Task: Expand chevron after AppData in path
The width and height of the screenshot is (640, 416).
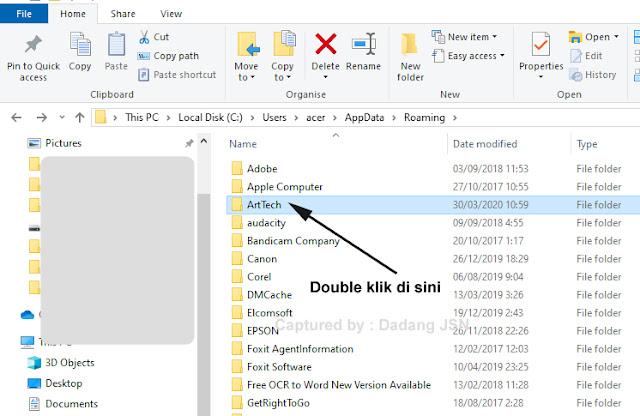Action: 394,118
